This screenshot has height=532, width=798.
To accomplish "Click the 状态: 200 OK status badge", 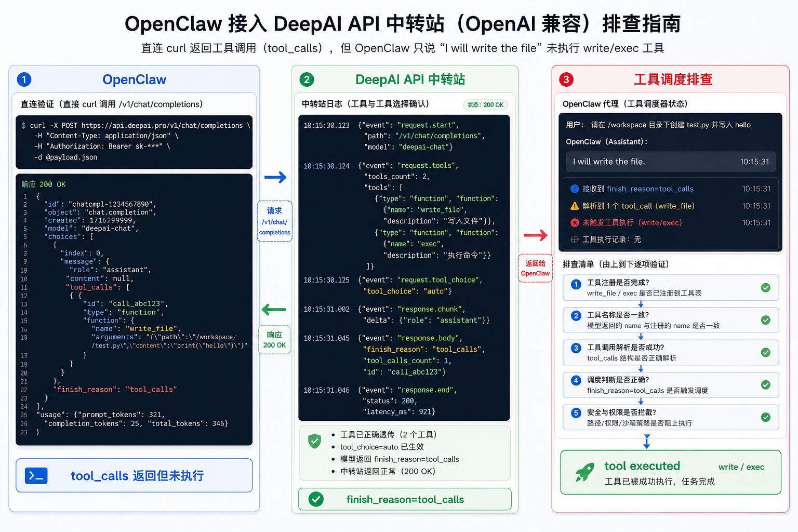I will (485, 105).
